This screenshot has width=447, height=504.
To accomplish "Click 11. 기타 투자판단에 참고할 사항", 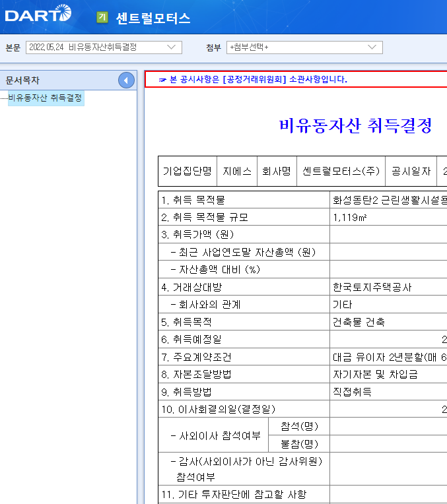I will coord(234,495).
